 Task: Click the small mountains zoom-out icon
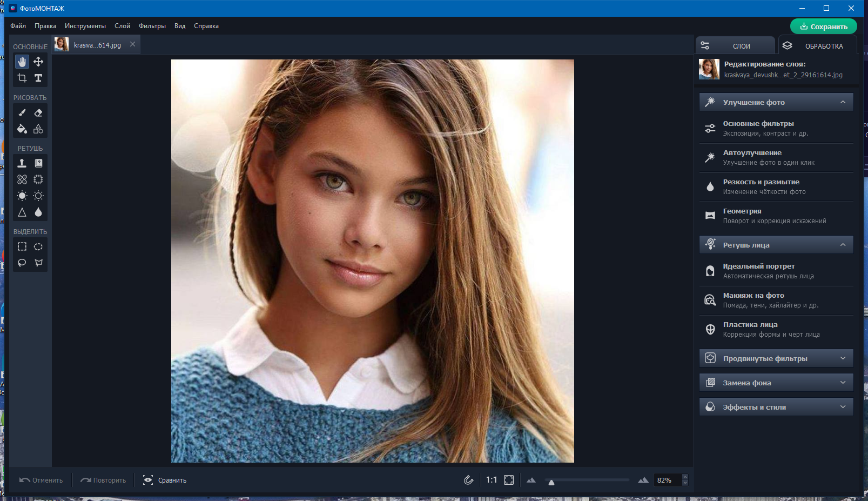click(531, 480)
